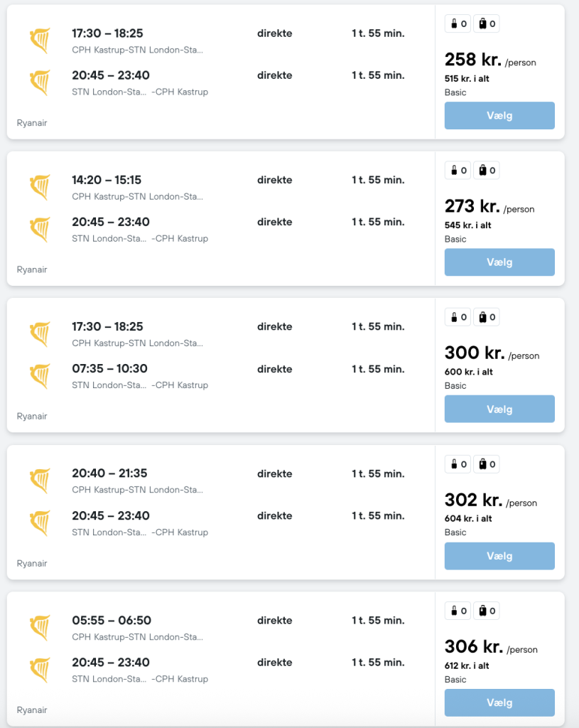Click the 612 kr. i alt total price
Screen dimensions: 579x728
[x=467, y=665]
